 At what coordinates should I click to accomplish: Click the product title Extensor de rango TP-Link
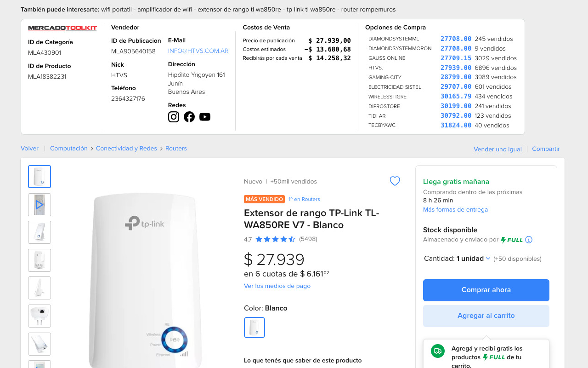point(311,219)
